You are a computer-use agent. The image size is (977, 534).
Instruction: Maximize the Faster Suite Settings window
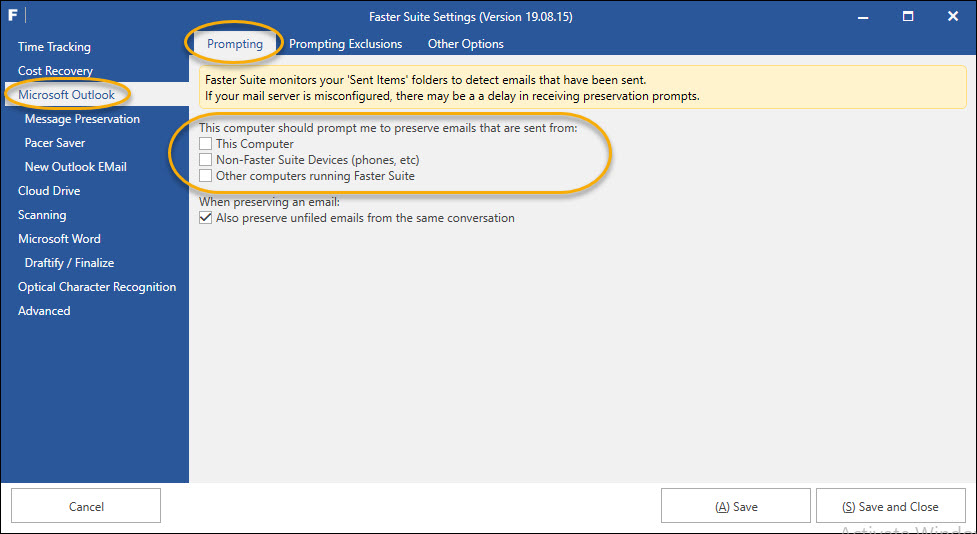(908, 16)
